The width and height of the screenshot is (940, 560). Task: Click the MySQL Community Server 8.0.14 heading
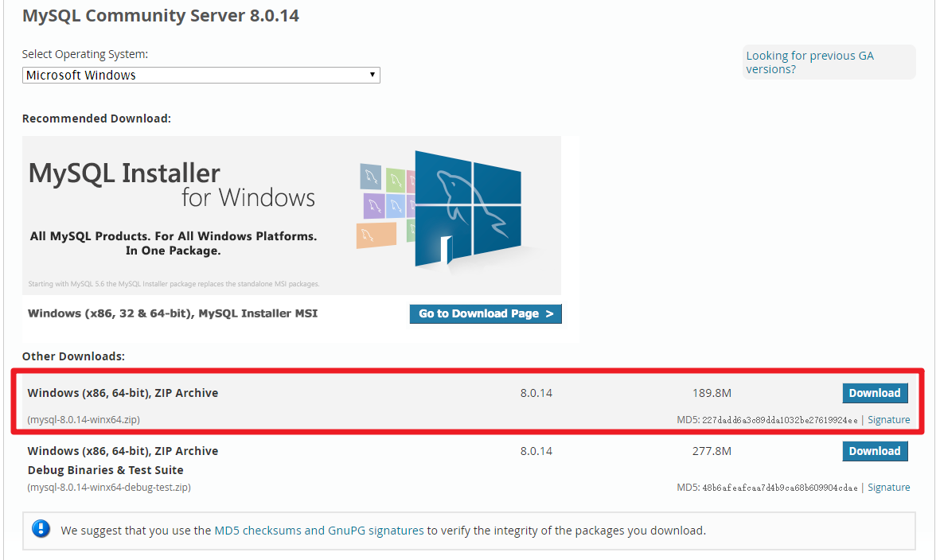pyautogui.click(x=161, y=16)
